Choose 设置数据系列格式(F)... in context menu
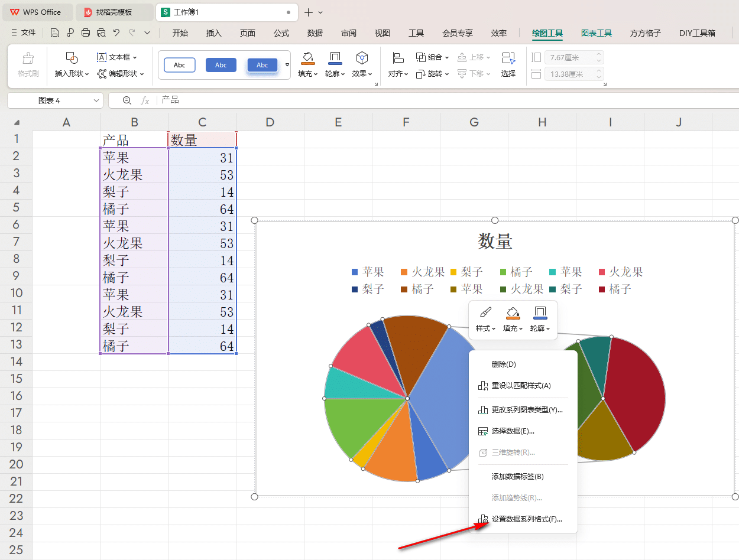 523,520
